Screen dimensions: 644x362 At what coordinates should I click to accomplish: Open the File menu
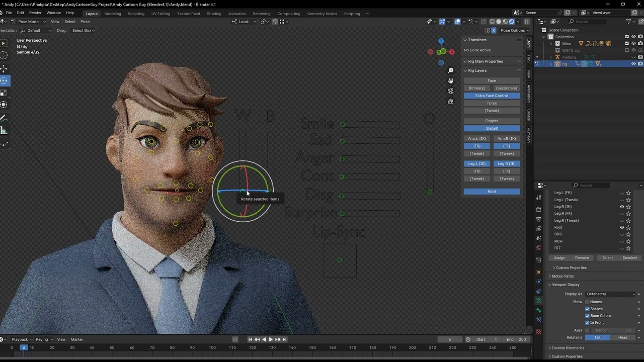pyautogui.click(x=9, y=13)
